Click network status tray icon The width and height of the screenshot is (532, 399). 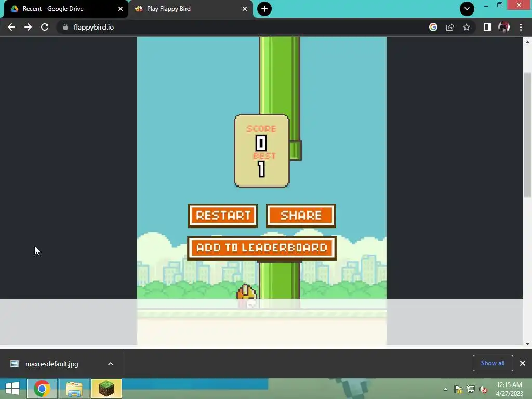click(471, 389)
